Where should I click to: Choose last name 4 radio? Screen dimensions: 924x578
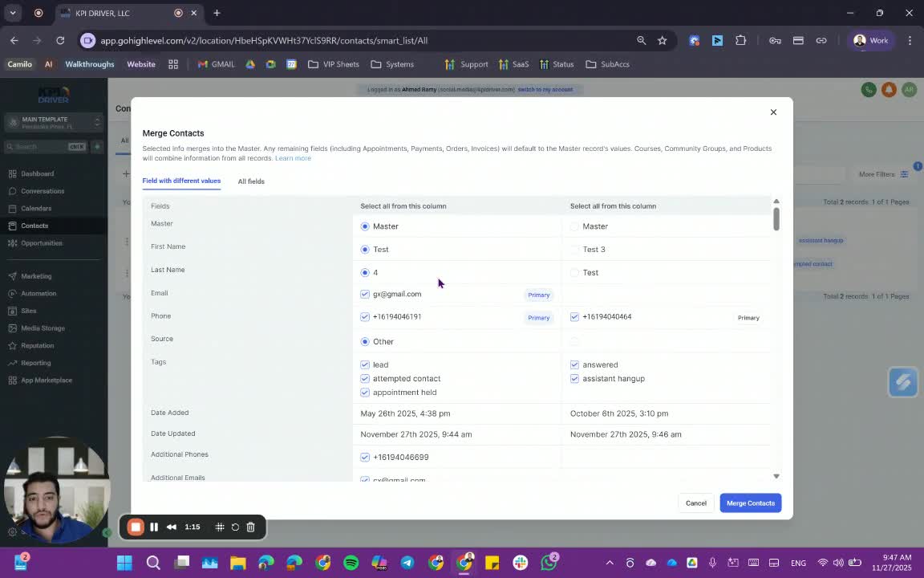click(x=365, y=272)
